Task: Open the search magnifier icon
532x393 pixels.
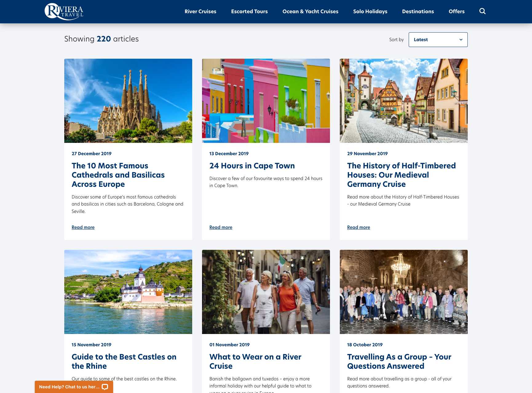Action: pos(482,11)
